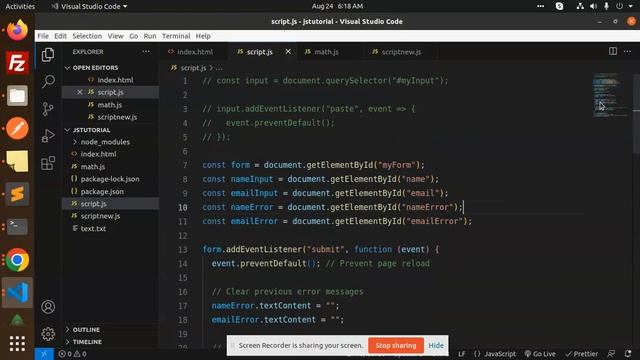The height and width of the screenshot is (360, 640).
Task: Launch Google Chrome from the dock
Action: click(x=17, y=260)
